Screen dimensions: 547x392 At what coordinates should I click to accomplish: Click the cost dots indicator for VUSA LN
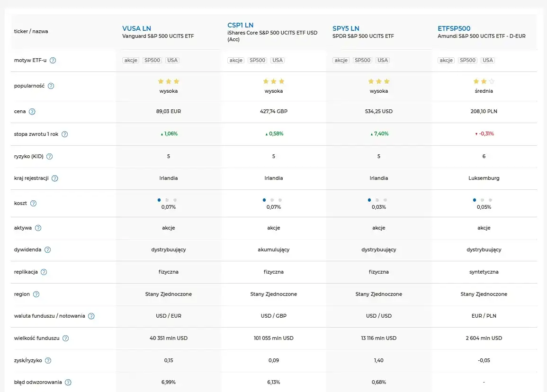pos(169,200)
